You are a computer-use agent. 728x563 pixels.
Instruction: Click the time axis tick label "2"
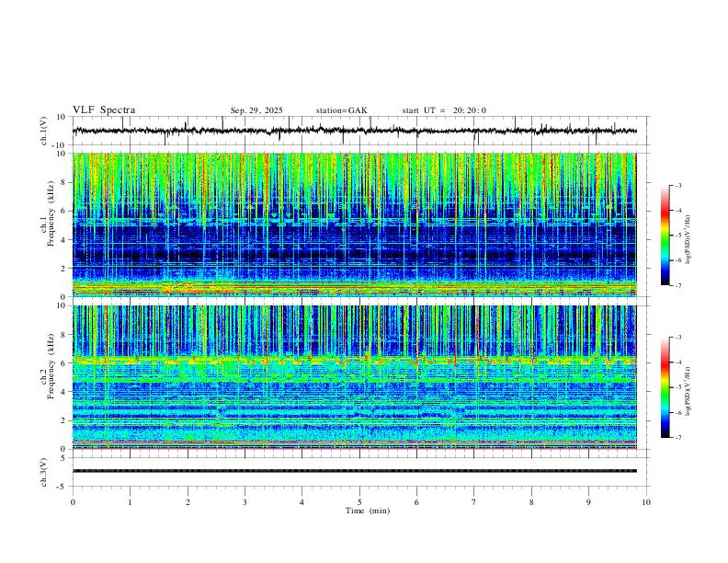click(188, 502)
